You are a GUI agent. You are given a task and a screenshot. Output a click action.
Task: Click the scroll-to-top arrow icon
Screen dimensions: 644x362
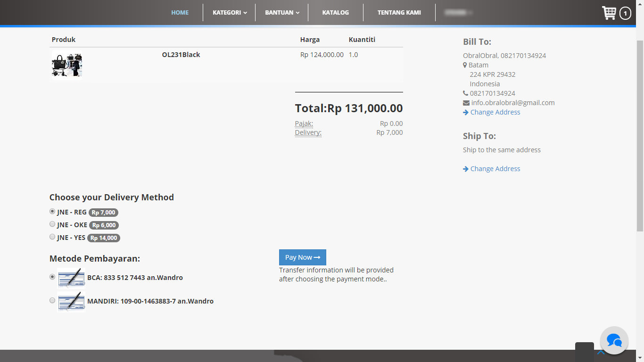(601, 352)
